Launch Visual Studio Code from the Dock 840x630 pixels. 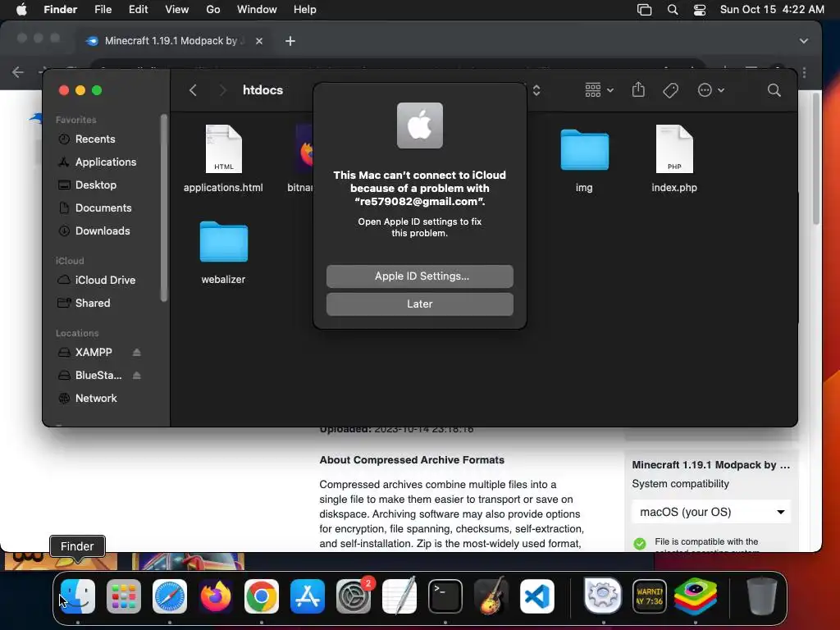tap(537, 596)
